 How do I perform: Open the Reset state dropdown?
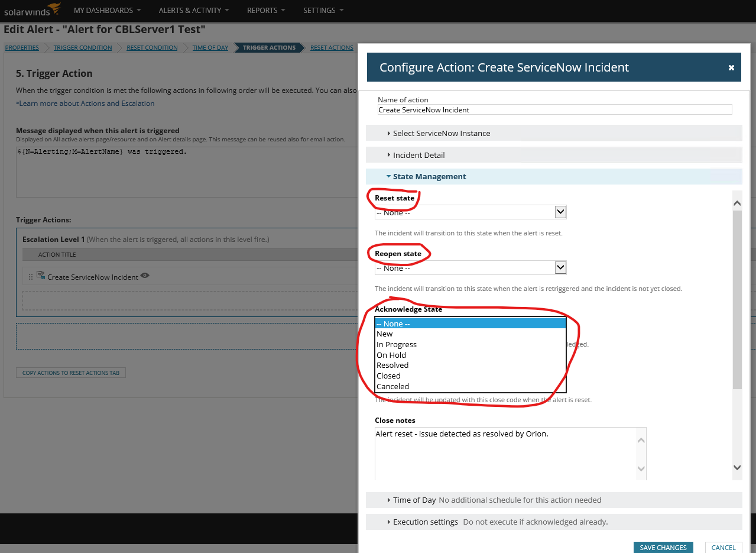pos(471,212)
